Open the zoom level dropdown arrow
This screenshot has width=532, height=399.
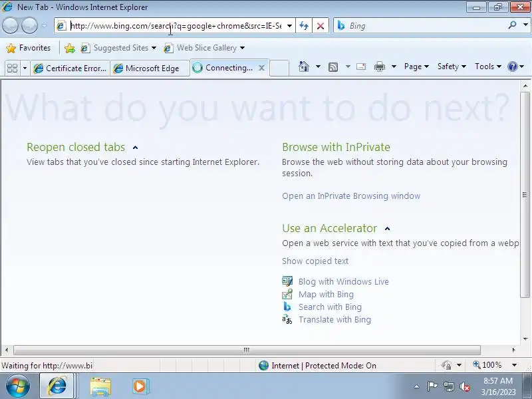514,365
